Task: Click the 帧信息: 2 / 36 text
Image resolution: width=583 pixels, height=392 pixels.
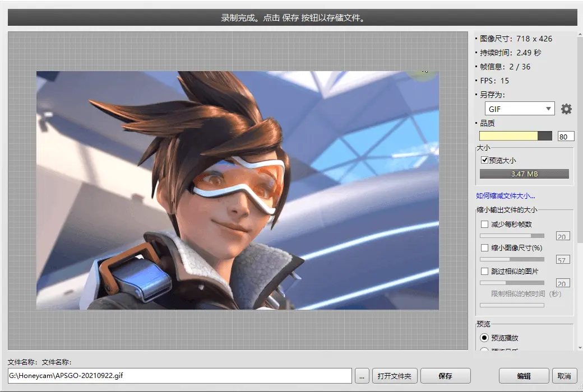Action: (505, 67)
